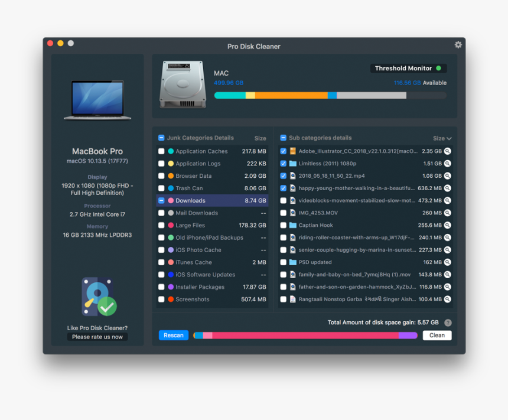Click the Adobe Illustrator package file icon
Viewport: 508px width, 420px height.
click(x=292, y=151)
